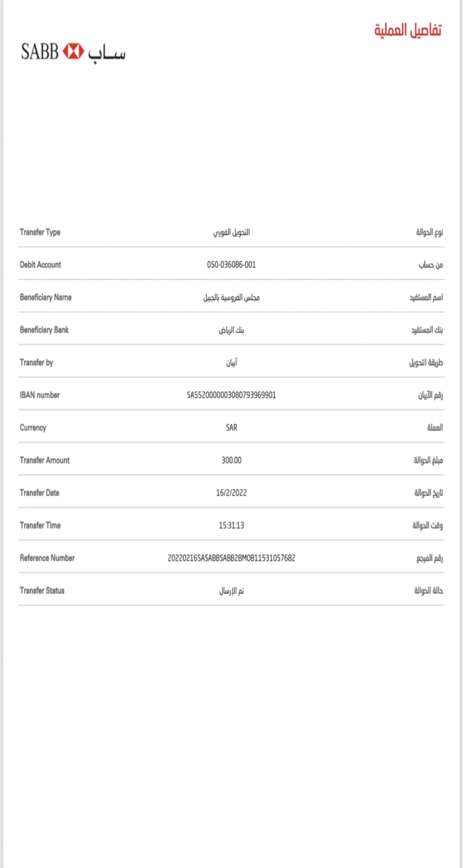Click the transfer amount 300.00
Screen dimensions: 463x868
tap(231, 461)
